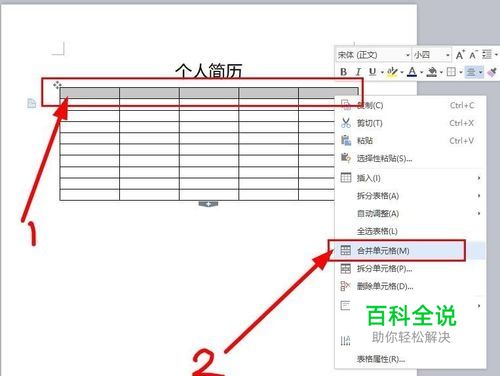500x376 pixels.
Task: Click the 个人简历 title text
Action: pos(209,70)
